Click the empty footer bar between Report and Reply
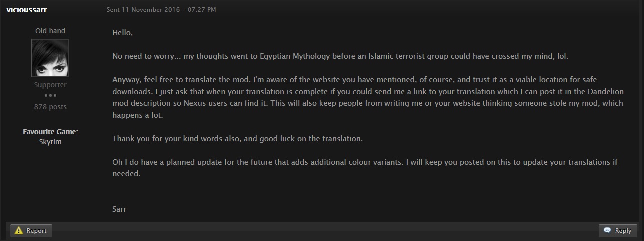This screenshot has width=644, height=241. click(x=325, y=231)
